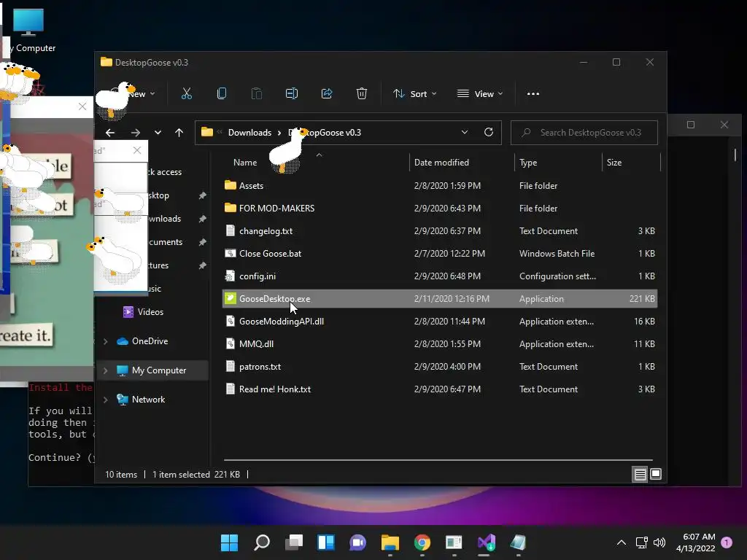Expand the My Computer tree node
747x560 pixels.
tap(106, 370)
